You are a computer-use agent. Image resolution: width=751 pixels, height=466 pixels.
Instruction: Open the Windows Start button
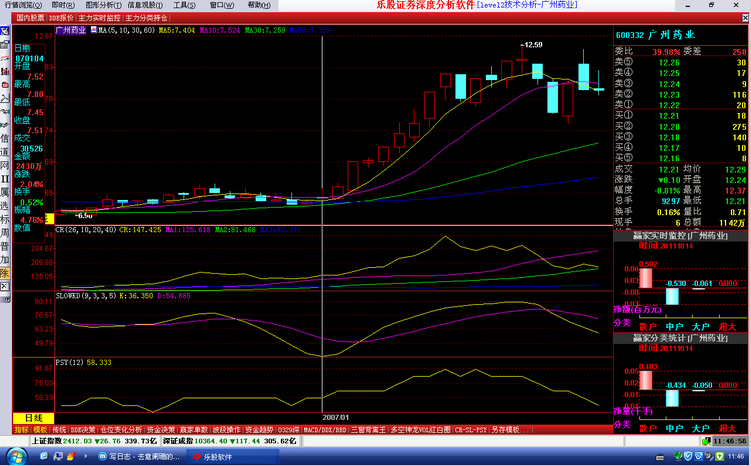(x=15, y=456)
